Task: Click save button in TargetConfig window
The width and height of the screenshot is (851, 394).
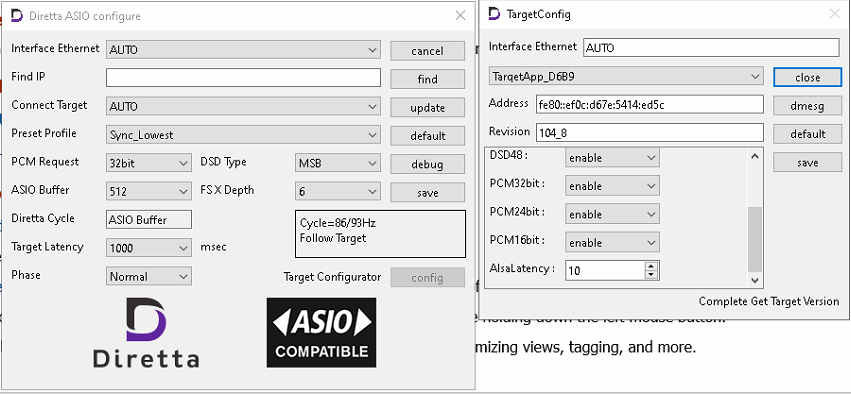Action: tap(808, 162)
